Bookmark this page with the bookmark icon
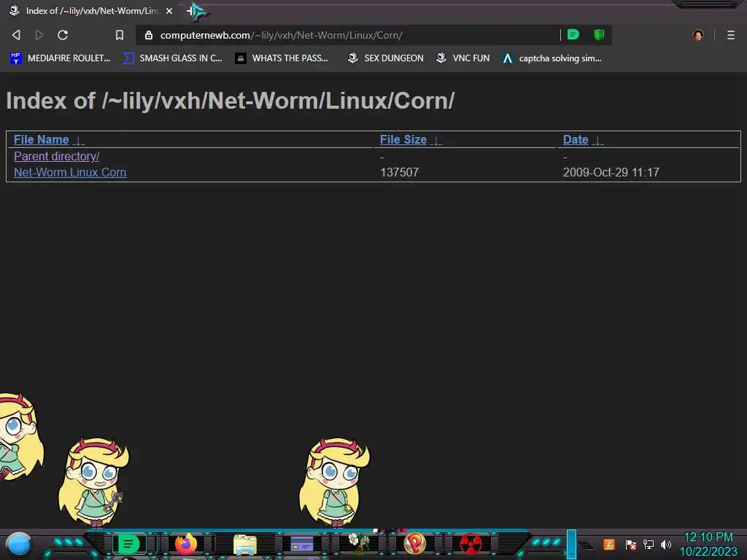The height and width of the screenshot is (560, 747). tap(120, 35)
